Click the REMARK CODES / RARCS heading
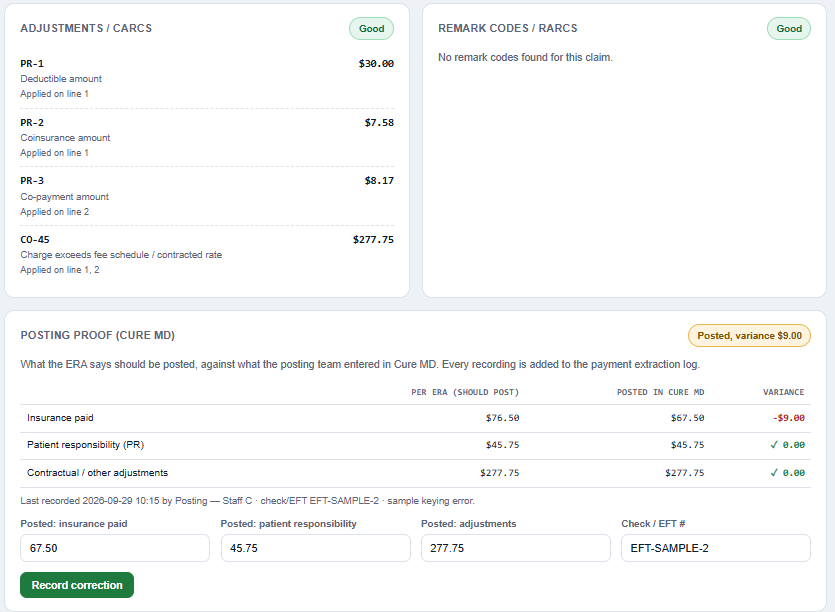 [507, 28]
